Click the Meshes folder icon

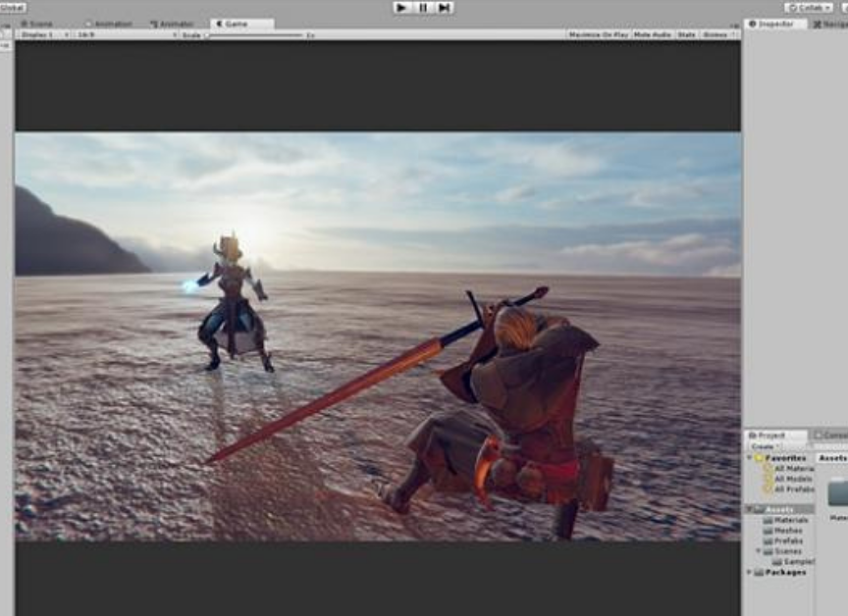pos(768,531)
